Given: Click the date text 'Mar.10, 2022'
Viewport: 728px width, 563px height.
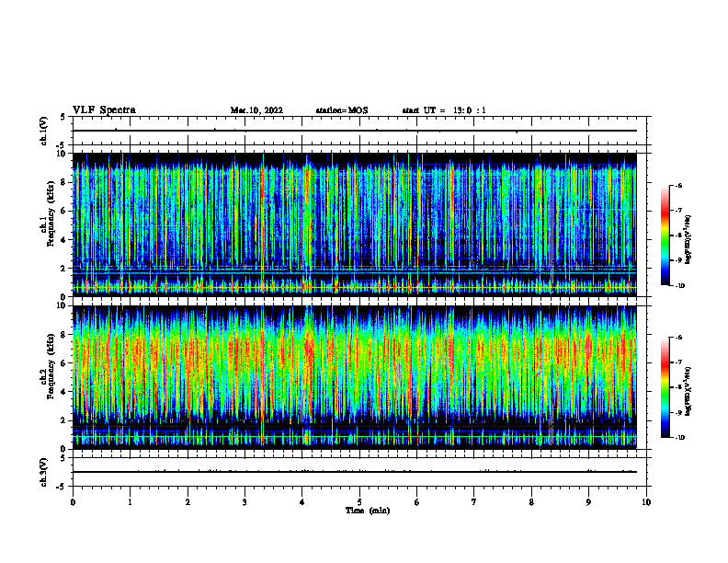Looking at the screenshot, I should pyautogui.click(x=256, y=110).
